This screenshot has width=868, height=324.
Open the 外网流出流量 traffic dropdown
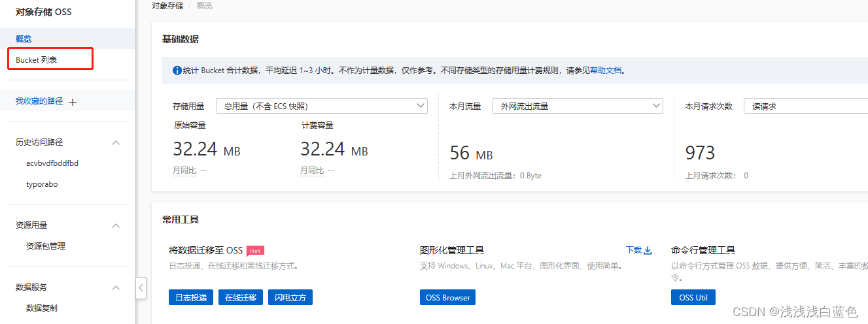pyautogui.click(x=577, y=106)
